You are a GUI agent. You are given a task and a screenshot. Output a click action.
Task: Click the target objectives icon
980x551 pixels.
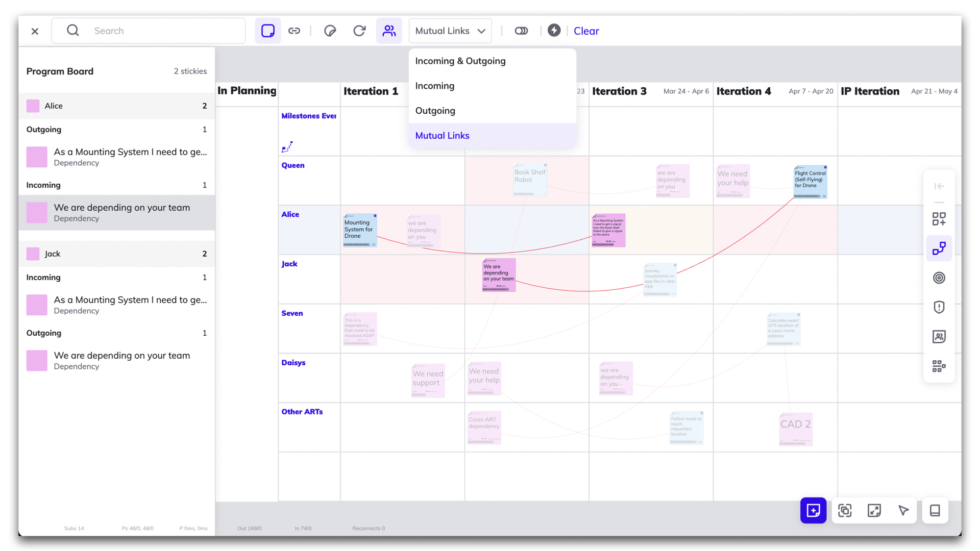pos(939,278)
